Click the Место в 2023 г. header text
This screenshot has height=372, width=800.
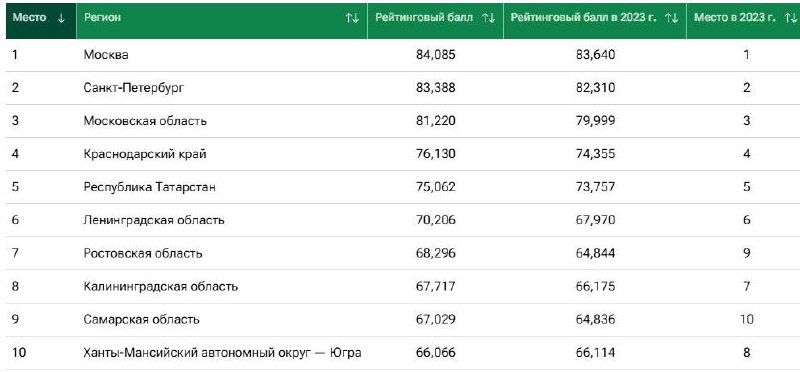point(735,18)
